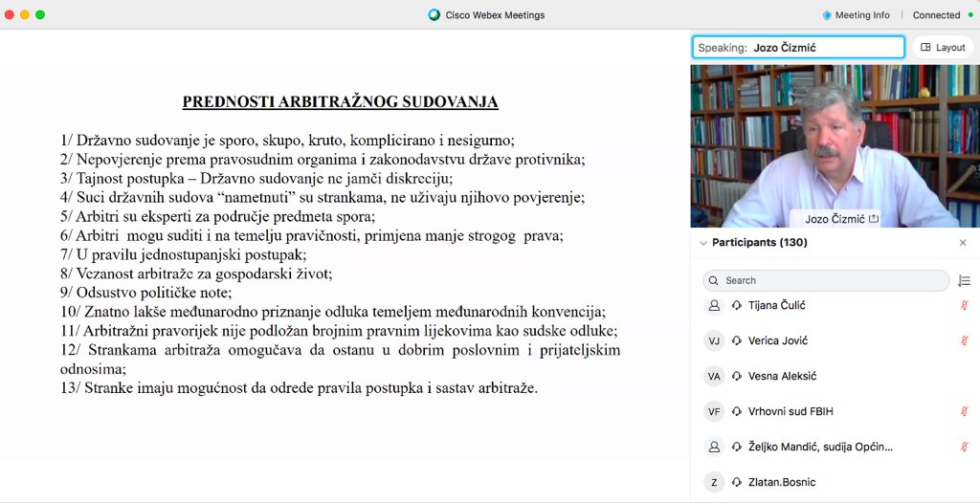
Task: Click the sharing icon next to Jozo Čizmić's name label
Action: [873, 219]
